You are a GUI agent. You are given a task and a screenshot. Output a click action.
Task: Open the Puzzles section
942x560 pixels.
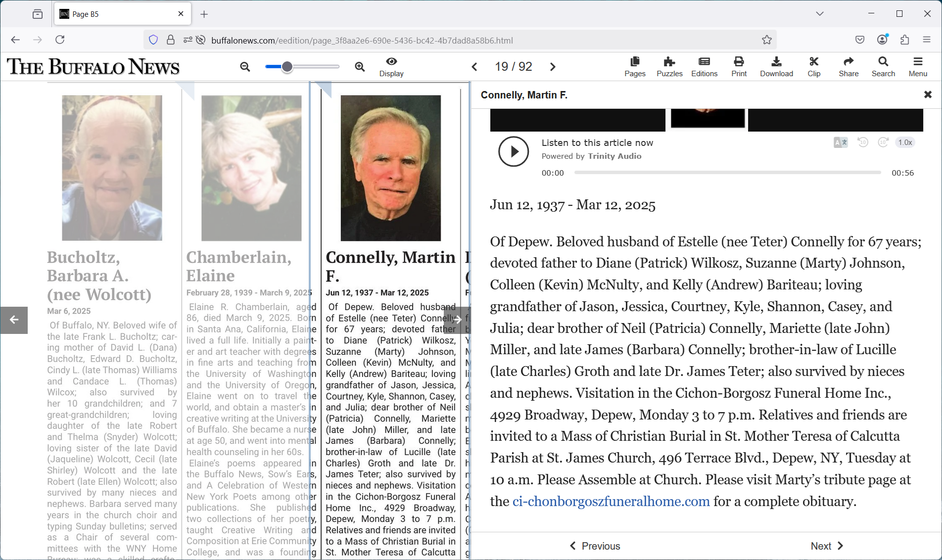[x=669, y=67]
